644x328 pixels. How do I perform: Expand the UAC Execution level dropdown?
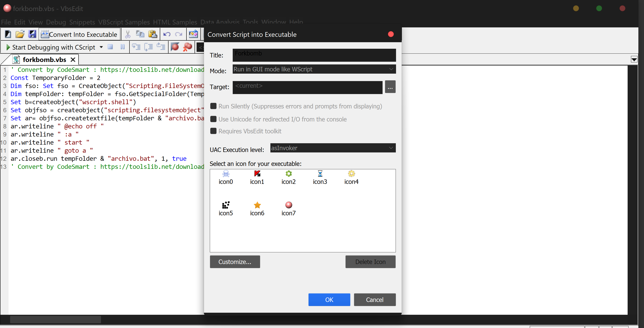pyautogui.click(x=333, y=148)
